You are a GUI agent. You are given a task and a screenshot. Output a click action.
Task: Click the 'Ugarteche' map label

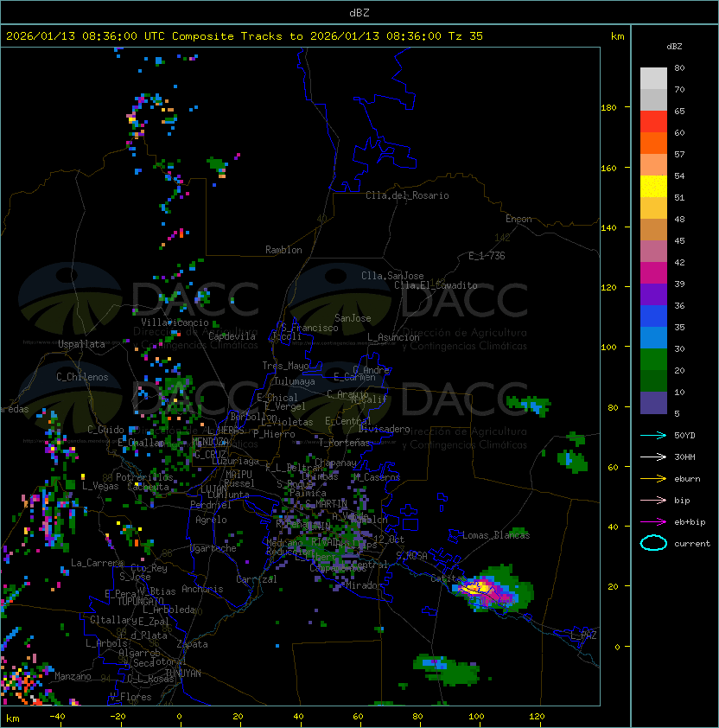(213, 548)
